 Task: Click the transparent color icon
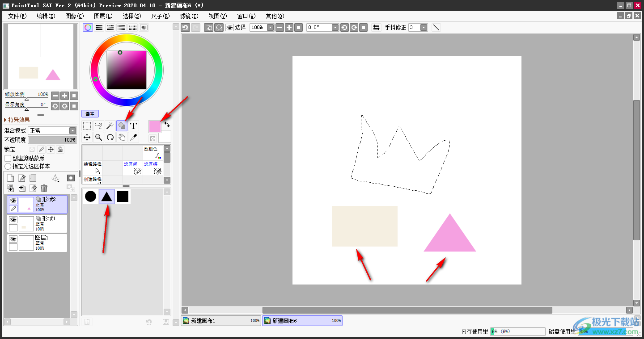point(153,138)
